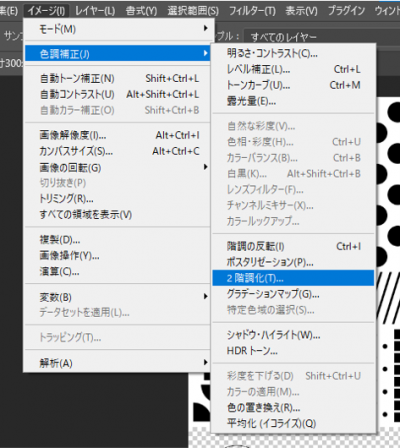This screenshot has width=400, height=448.
Task: Open the 表示(V) menu
Action: 301,11
